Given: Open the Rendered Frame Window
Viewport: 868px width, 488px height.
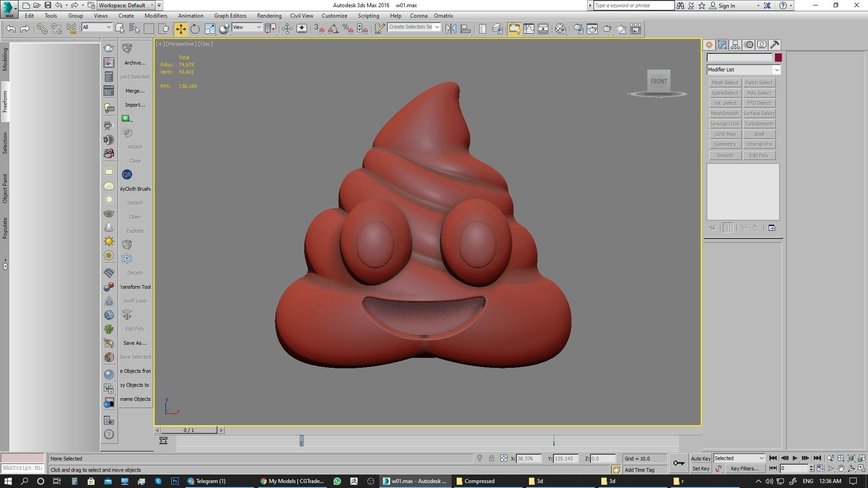Looking at the screenshot, I should pyautogui.click(x=592, y=29).
